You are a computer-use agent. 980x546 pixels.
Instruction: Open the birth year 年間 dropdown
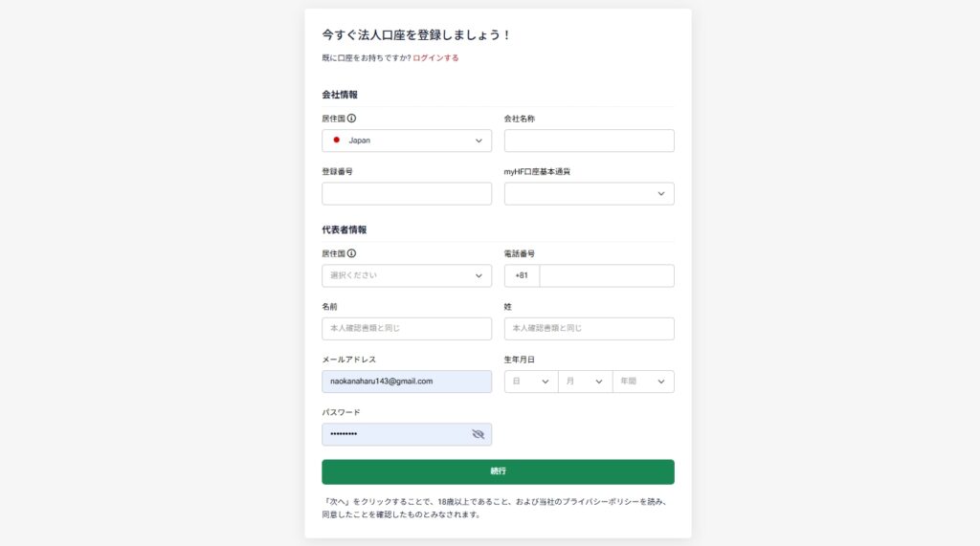tap(643, 382)
